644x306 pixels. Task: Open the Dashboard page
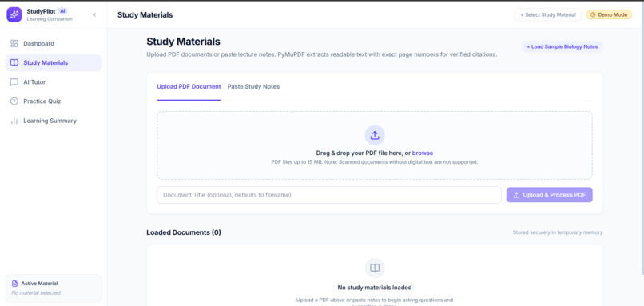coord(54,43)
